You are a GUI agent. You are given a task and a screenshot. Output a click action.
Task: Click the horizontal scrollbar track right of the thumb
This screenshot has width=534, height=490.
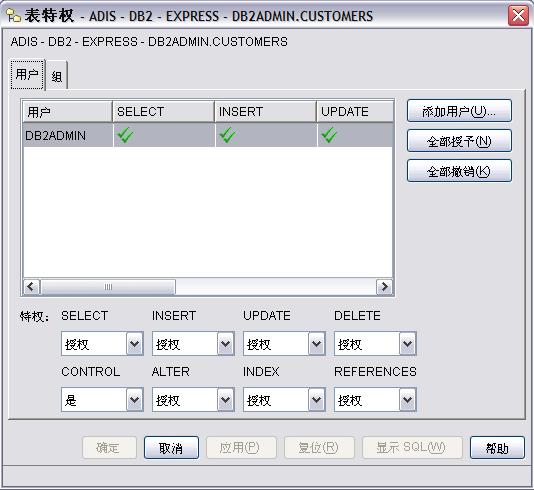click(276, 287)
